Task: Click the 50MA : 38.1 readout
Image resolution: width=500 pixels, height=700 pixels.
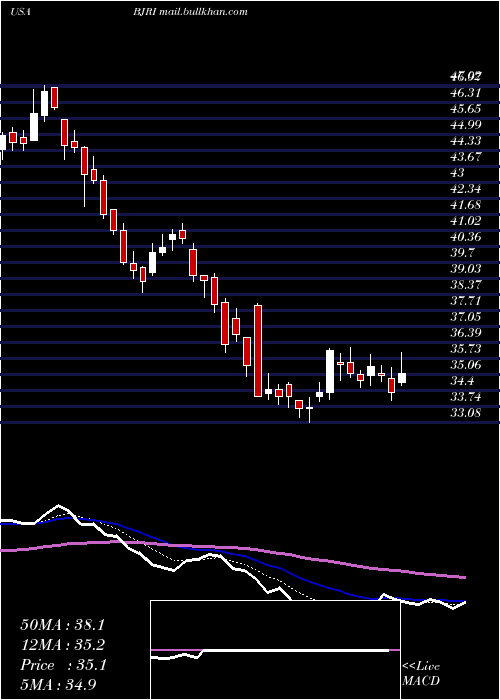Action: tap(62, 625)
